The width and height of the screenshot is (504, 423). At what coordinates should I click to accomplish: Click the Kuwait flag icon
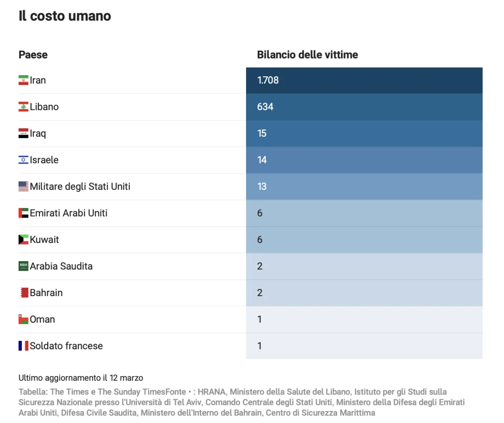(24, 240)
